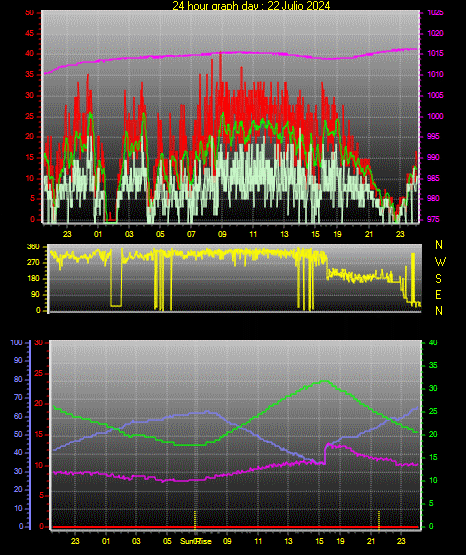Image resolution: width=466 pixels, height=555 pixels.
Task: Click the yellow sunrise marker line in bottom graph
Action: click(195, 519)
